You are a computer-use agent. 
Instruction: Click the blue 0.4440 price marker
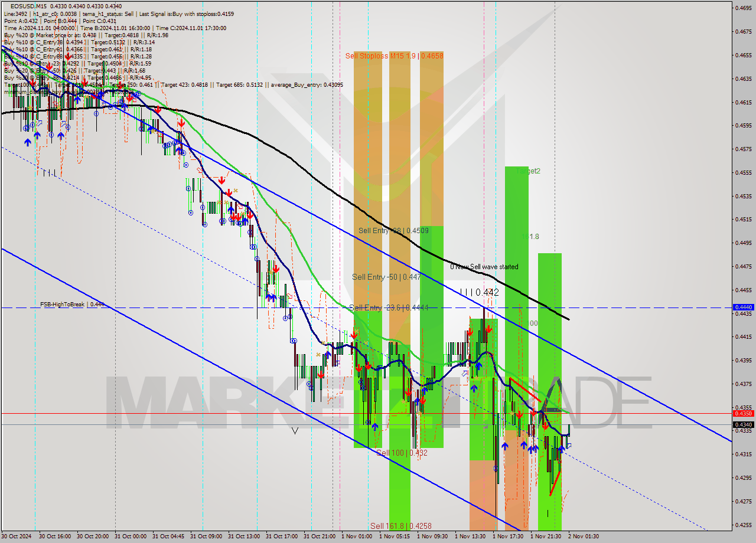(x=742, y=307)
